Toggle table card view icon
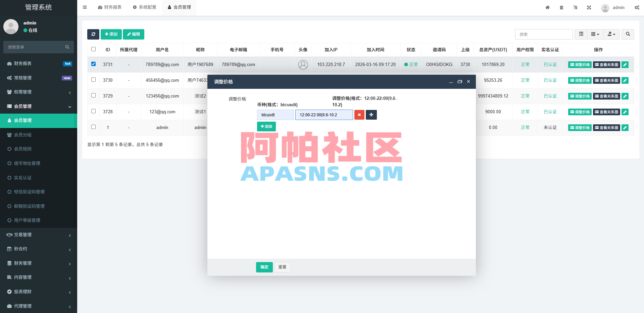644x313 pixels. point(581,34)
